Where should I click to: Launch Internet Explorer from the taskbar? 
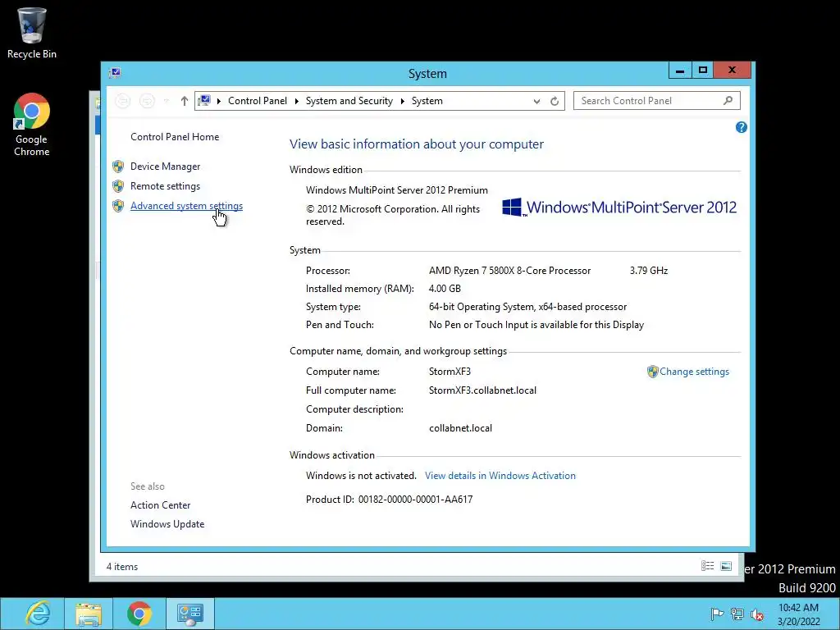[x=38, y=614]
